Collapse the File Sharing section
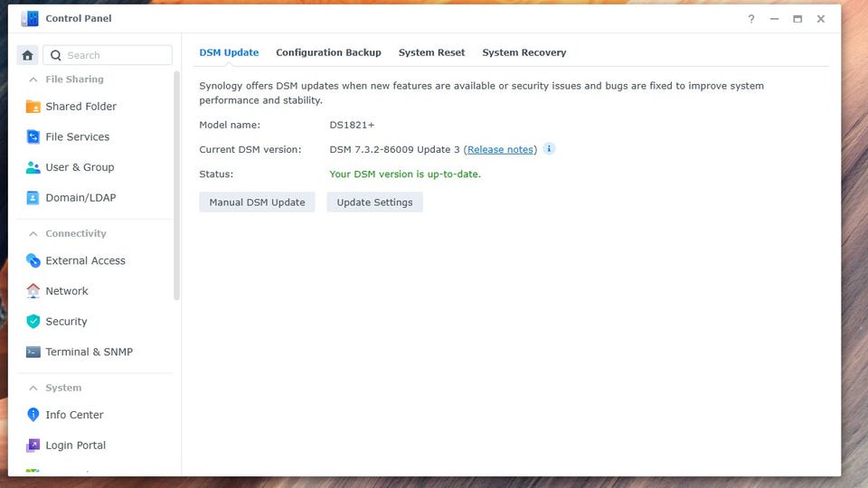Viewport: 868px width, 488px height. 33,80
